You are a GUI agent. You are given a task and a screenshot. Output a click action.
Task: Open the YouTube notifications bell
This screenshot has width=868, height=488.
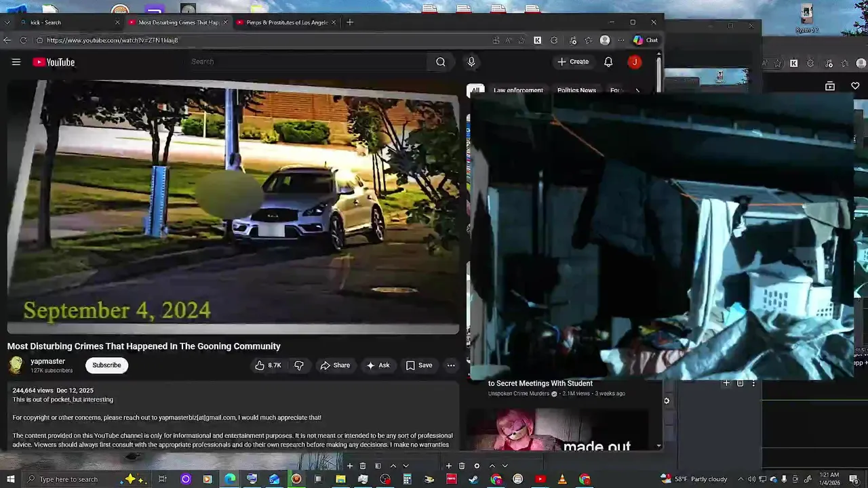tap(608, 62)
